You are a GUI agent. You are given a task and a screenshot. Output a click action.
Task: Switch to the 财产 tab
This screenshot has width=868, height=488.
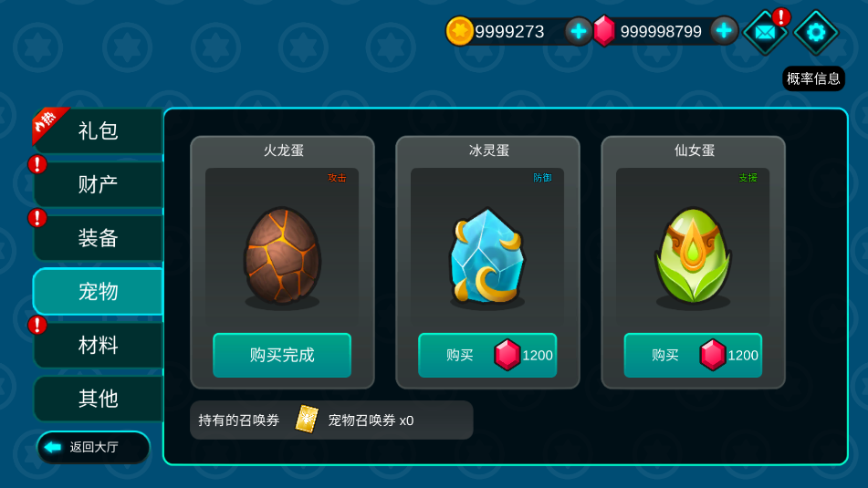coord(98,184)
